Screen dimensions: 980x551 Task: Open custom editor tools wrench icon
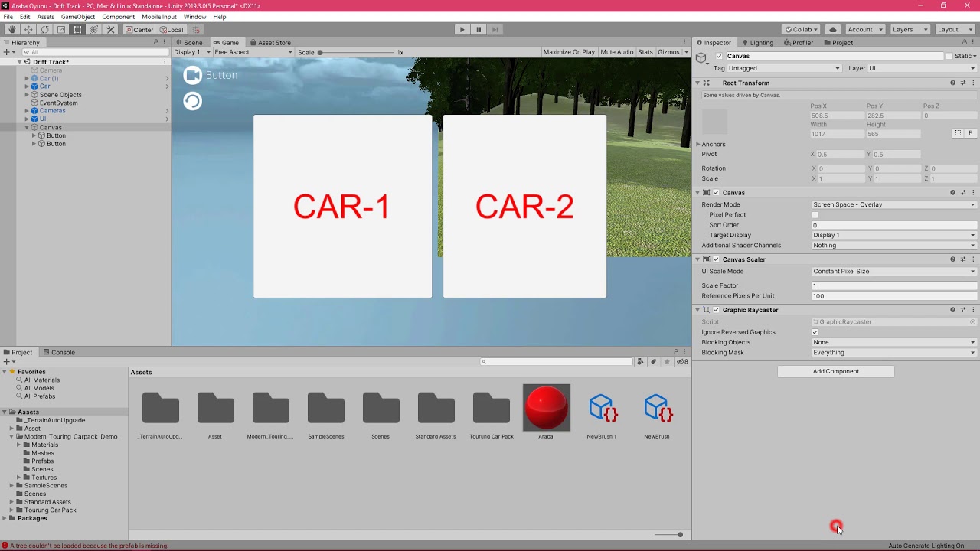pyautogui.click(x=110, y=30)
